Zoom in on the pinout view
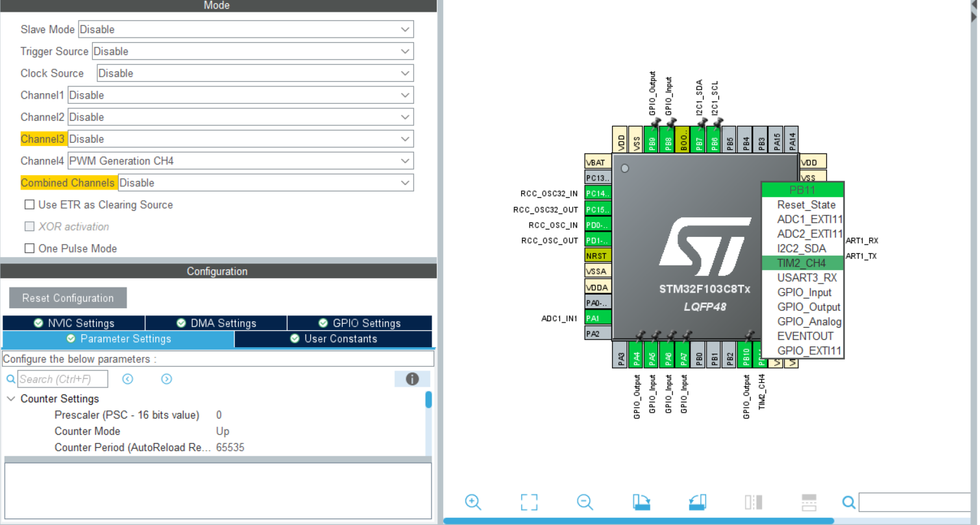Screen dimensions: 980x525 click(x=473, y=502)
